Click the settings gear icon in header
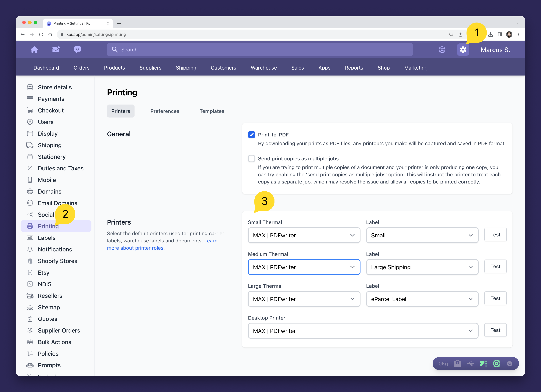The image size is (541, 392). click(x=463, y=50)
